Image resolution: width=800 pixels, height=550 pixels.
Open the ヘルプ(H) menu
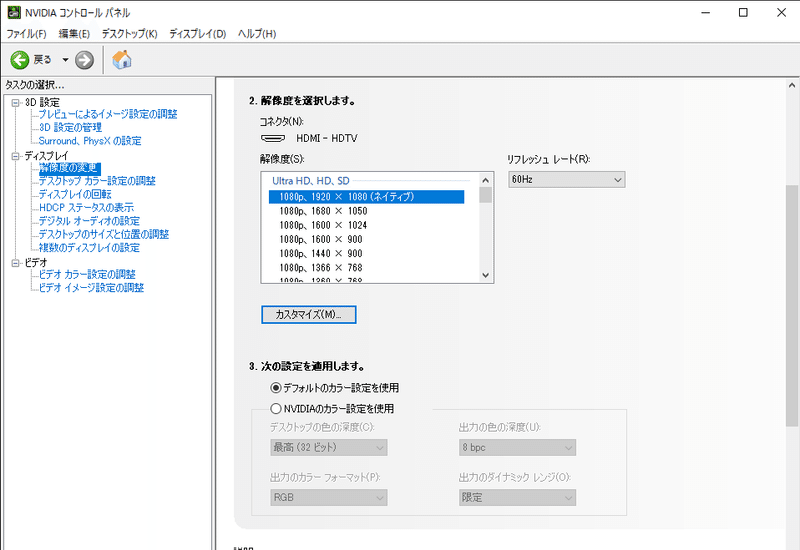tap(257, 34)
